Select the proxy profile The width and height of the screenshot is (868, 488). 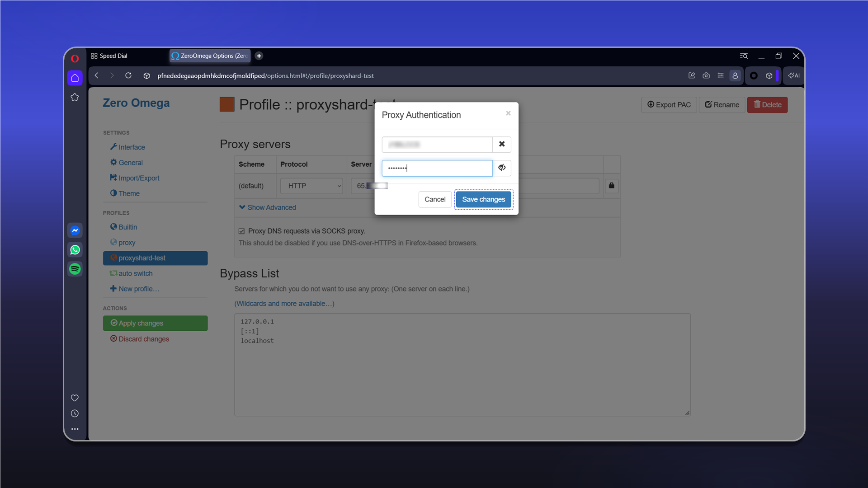(x=123, y=243)
